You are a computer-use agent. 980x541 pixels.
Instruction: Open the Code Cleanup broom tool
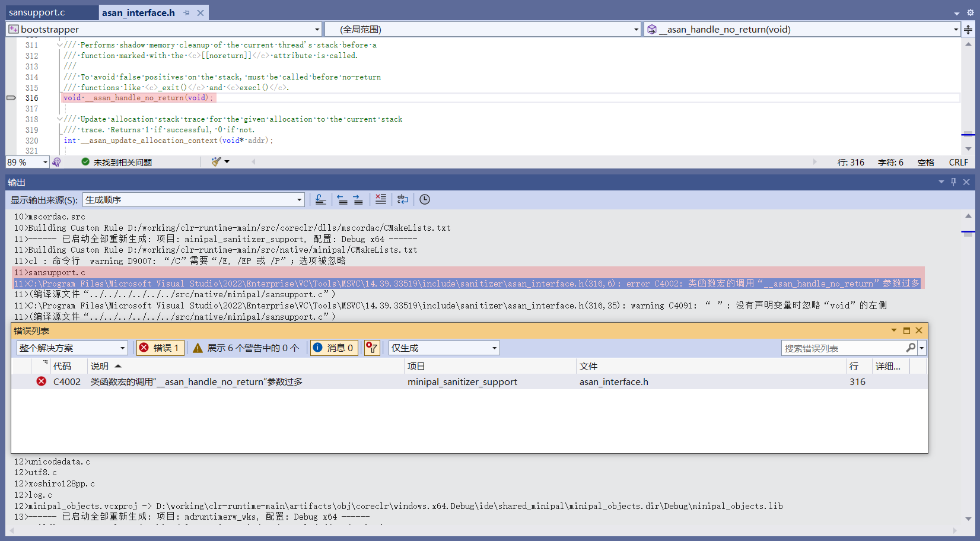(x=217, y=161)
